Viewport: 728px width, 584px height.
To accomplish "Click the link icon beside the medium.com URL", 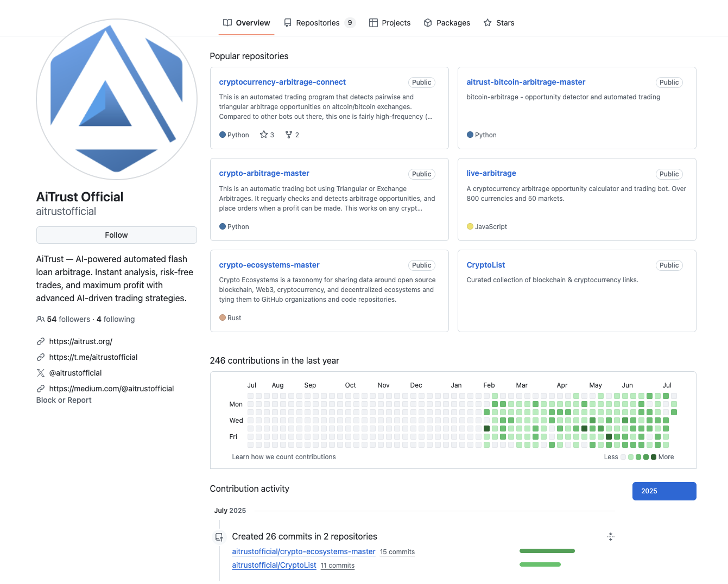I will [41, 389].
